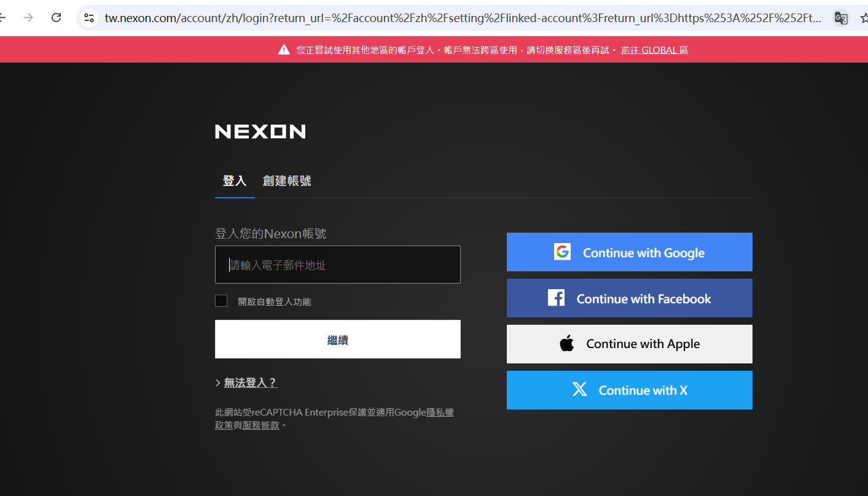
Task: Click the browser reload icon
Action: pos(56,17)
